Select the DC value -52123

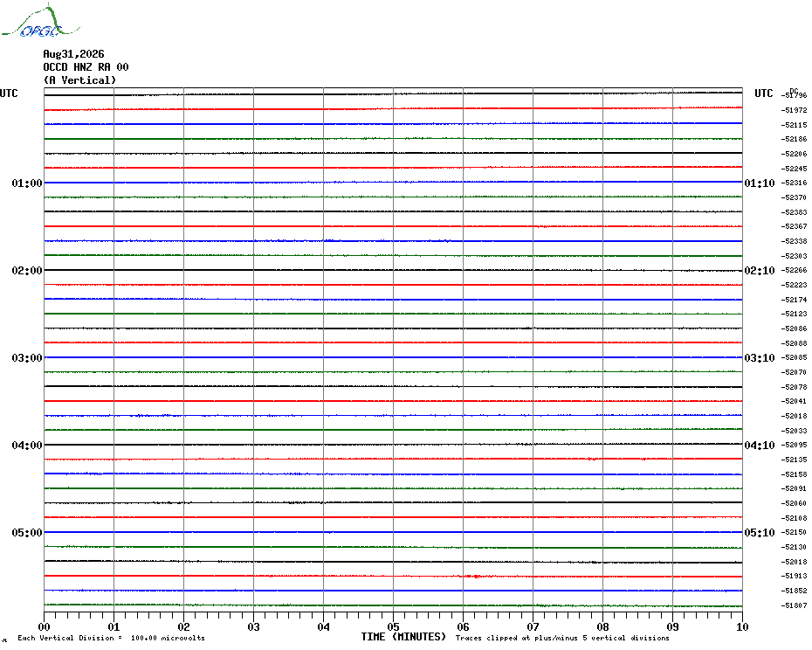pyautogui.click(x=794, y=315)
